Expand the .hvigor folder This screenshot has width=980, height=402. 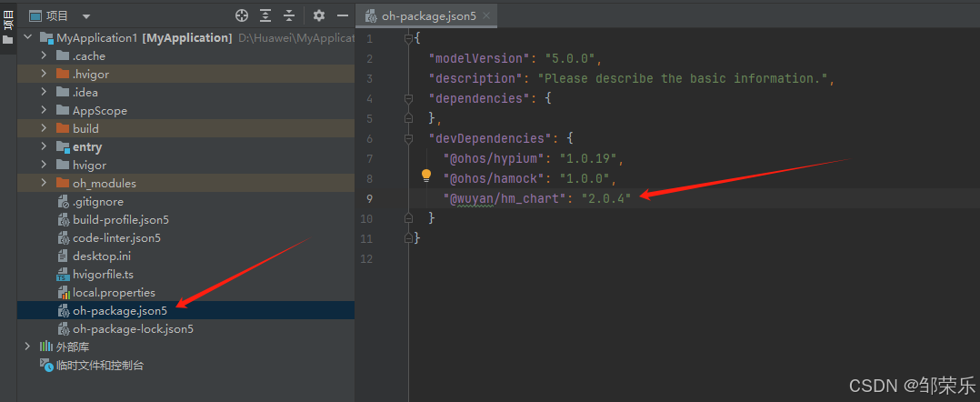(x=43, y=74)
